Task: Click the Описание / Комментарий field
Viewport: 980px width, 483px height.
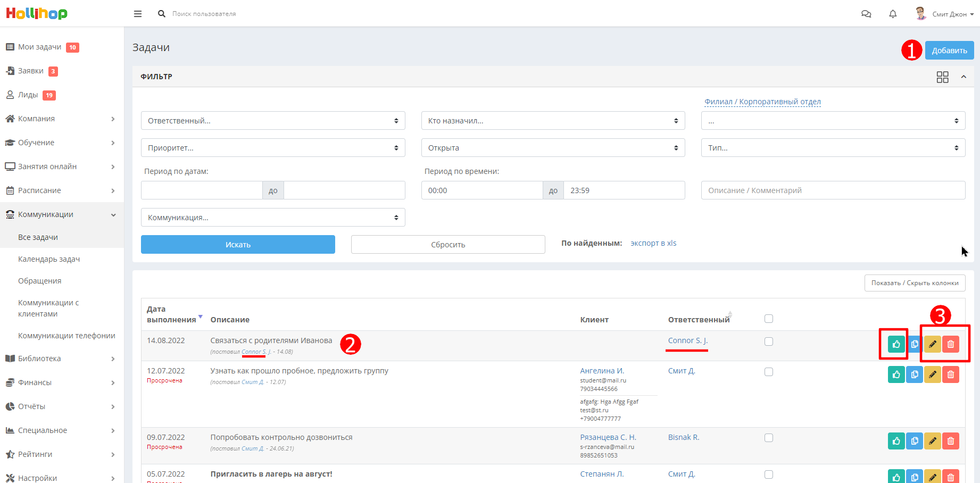Action: [833, 190]
